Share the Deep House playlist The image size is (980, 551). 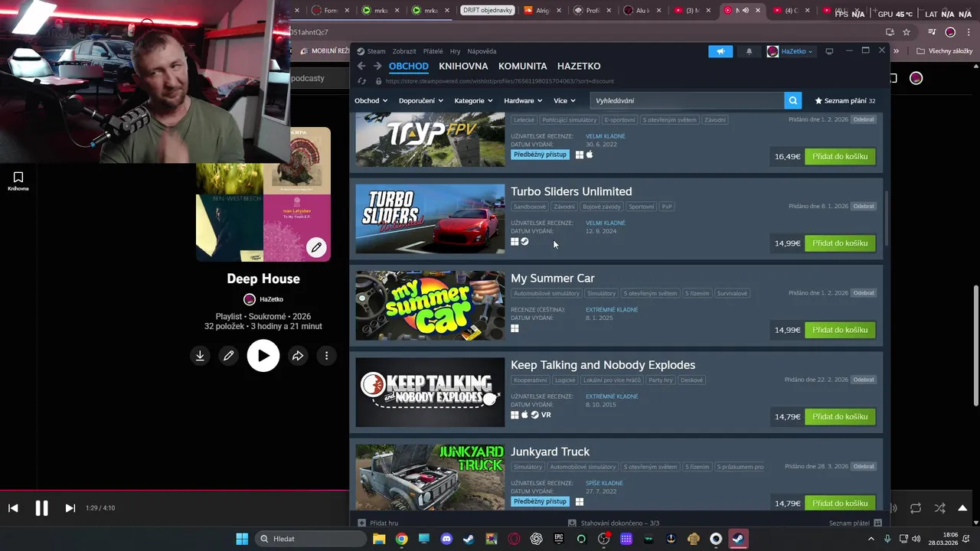pyautogui.click(x=298, y=356)
